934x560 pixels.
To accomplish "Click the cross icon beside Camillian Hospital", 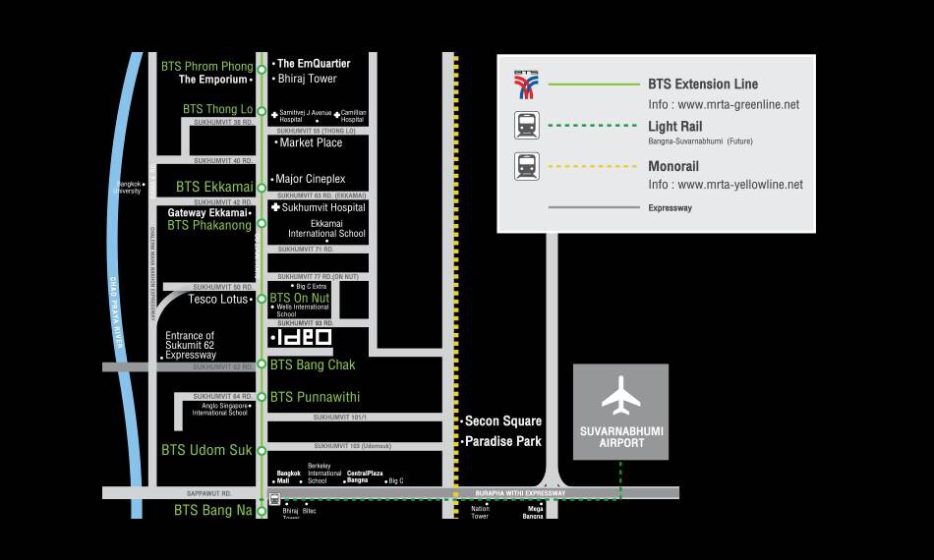I will 336,115.
